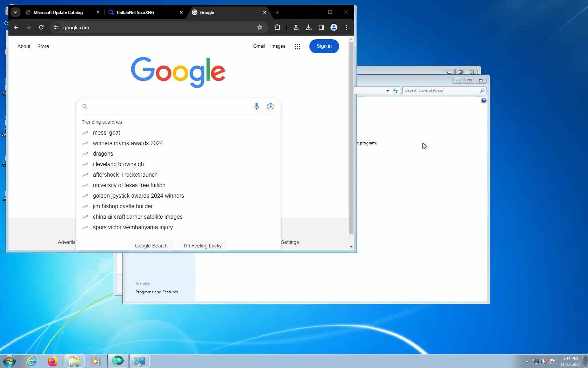Image resolution: width=588 pixels, height=368 pixels.
Task: Refresh the Control Panel address bar
Action: (x=395, y=90)
